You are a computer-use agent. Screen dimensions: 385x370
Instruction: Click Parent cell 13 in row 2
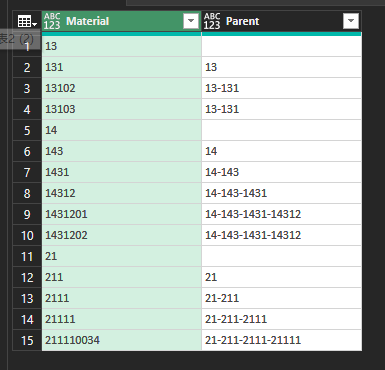click(x=282, y=67)
